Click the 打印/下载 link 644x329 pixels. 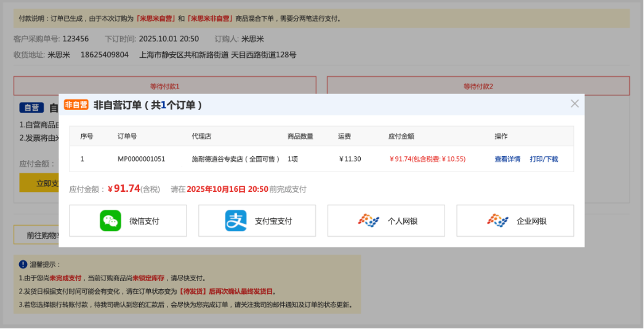coord(544,159)
